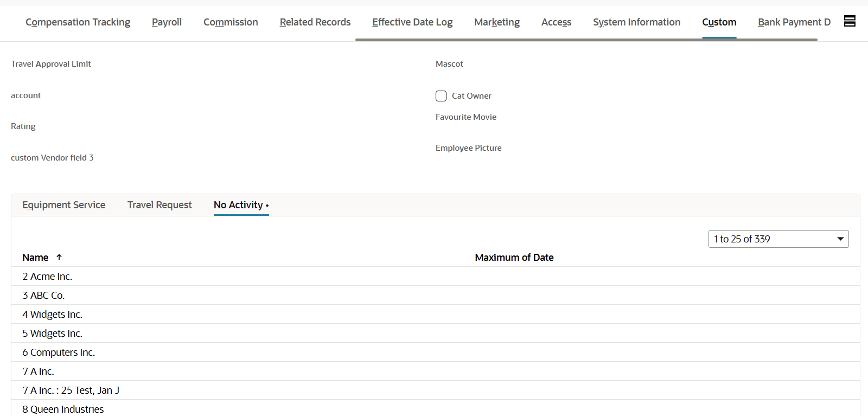Image resolution: width=868 pixels, height=416 pixels.
Task: Click the custom Vendor field 3 label
Action: 52,158
